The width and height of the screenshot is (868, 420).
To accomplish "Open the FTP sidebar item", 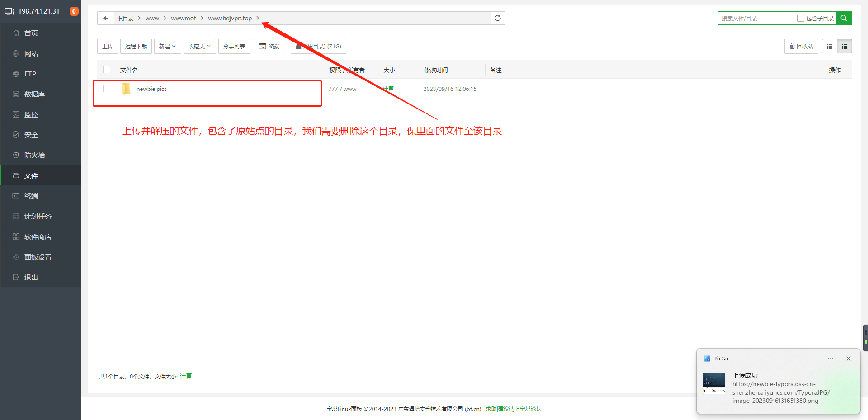I will [x=41, y=74].
